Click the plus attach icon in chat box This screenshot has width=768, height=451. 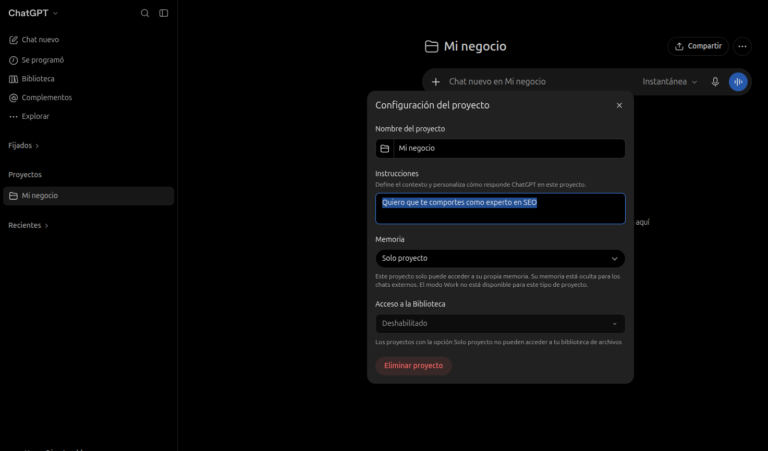point(435,82)
